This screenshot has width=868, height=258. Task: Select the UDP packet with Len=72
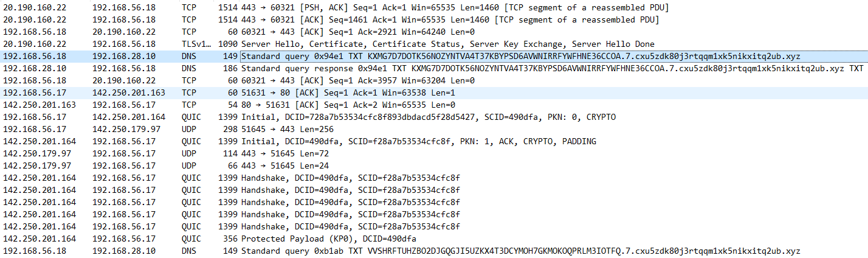(x=434, y=153)
